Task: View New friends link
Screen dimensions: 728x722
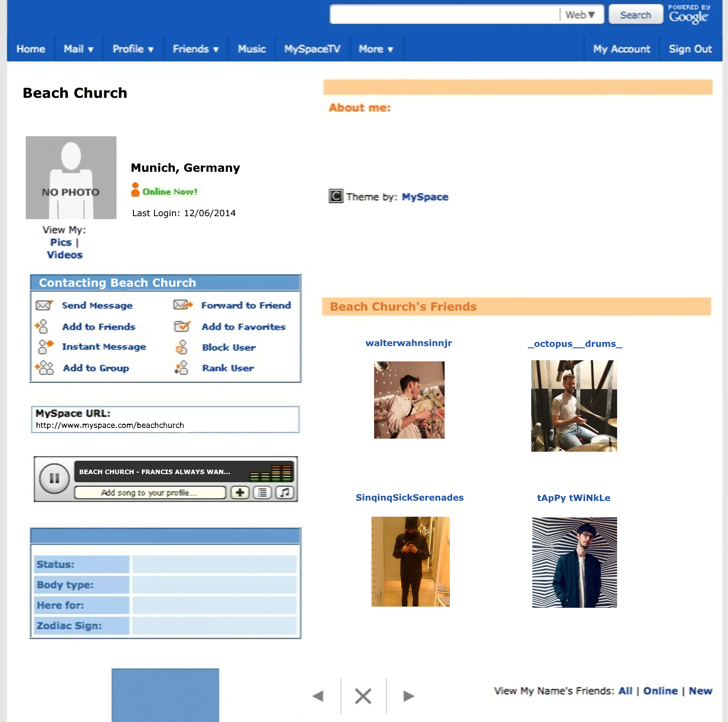Action: 700,691
